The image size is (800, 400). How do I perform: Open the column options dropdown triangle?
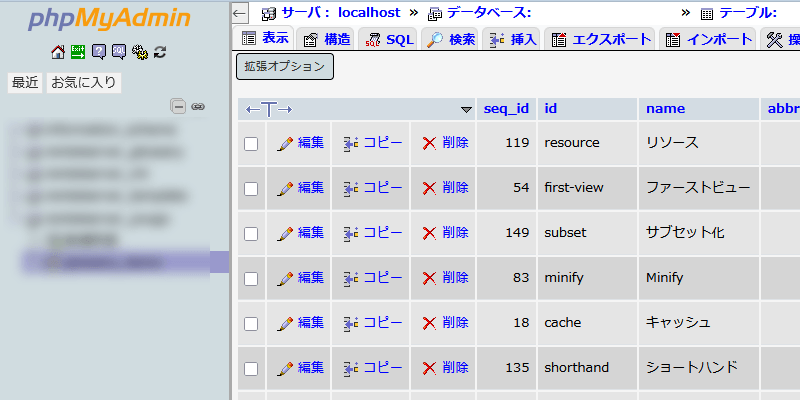[x=466, y=110]
